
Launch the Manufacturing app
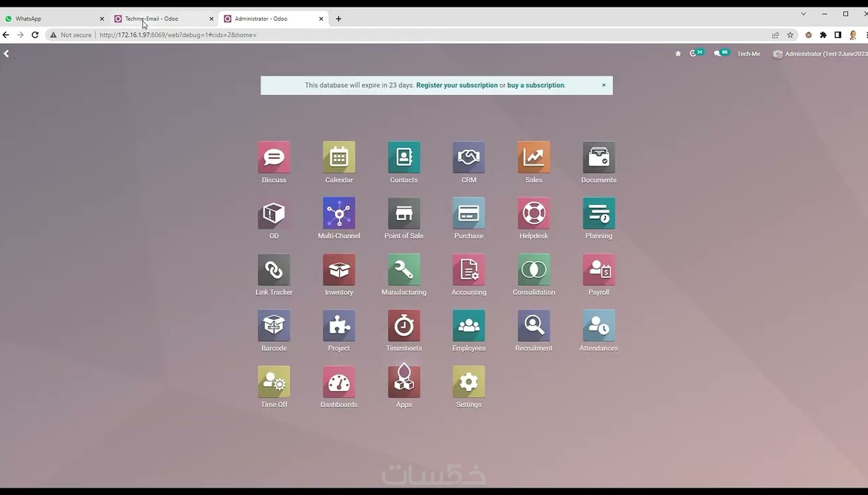click(404, 269)
